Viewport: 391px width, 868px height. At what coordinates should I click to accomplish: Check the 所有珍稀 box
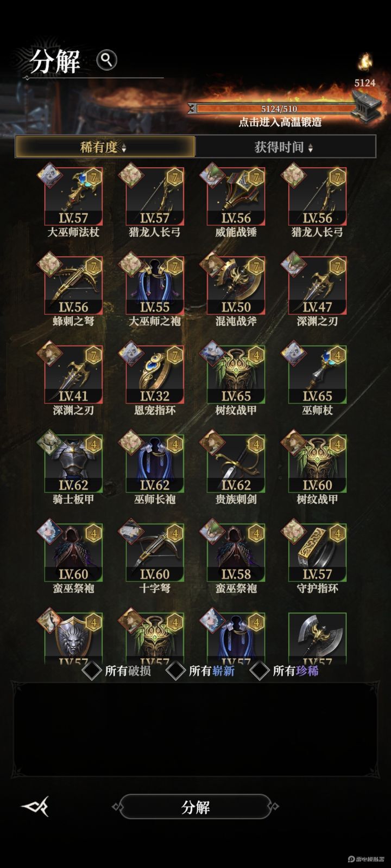(x=260, y=671)
